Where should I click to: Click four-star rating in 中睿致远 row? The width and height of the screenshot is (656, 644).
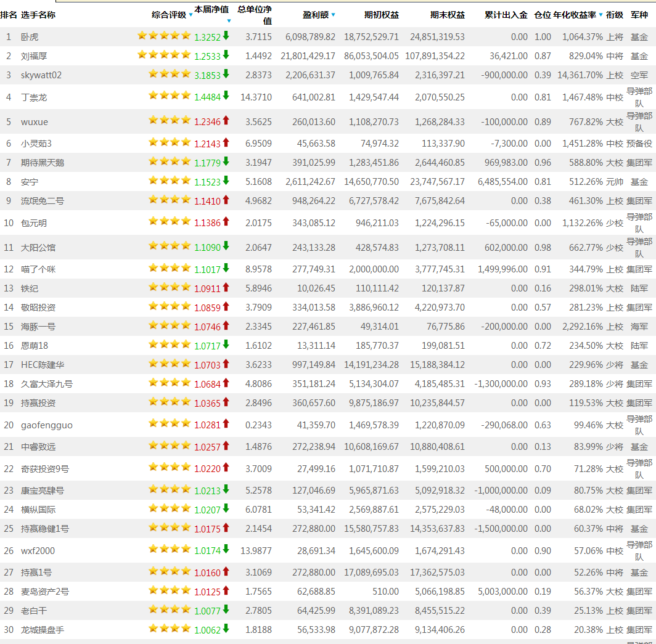170,446
